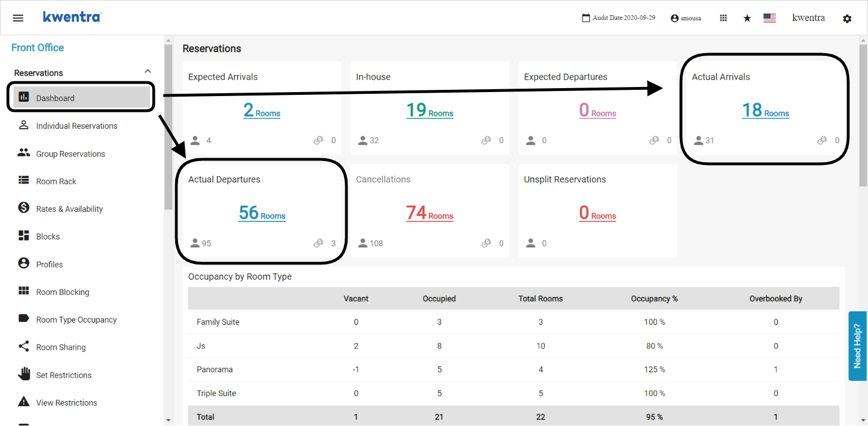Viewport: 868px width, 426px height.
Task: Click the Set Restrictions hand icon
Action: [x=24, y=373]
